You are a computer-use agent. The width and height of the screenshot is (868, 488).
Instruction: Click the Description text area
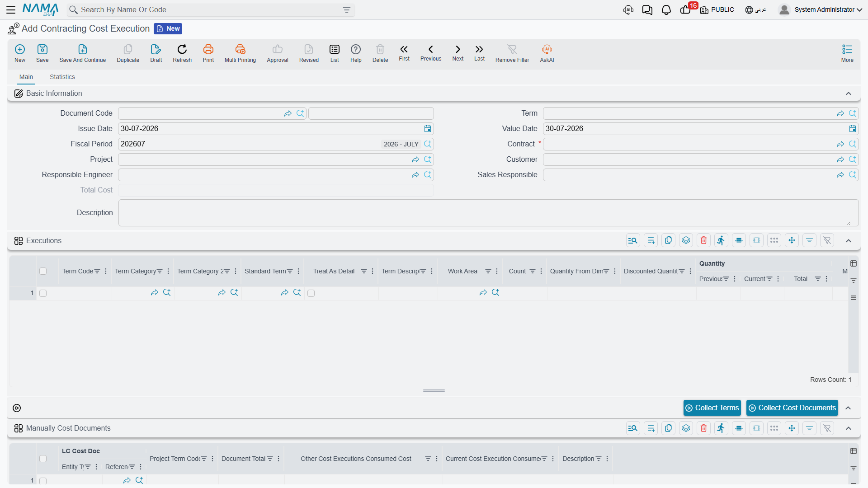tap(488, 213)
